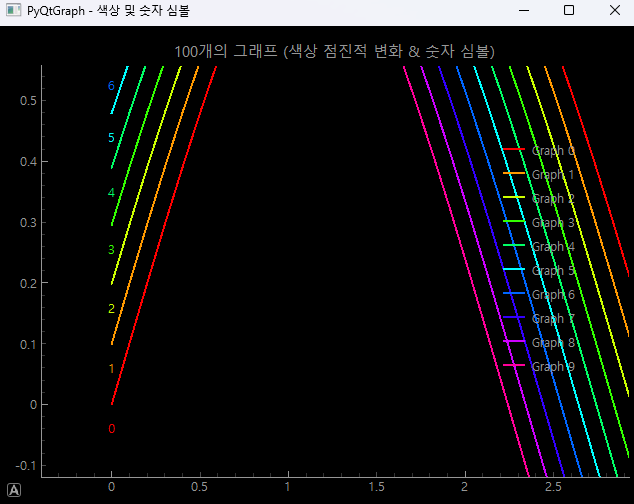Image resolution: width=634 pixels, height=504 pixels.
Task: Click the 2 label on the x-axis
Action: pyautogui.click(x=465, y=487)
